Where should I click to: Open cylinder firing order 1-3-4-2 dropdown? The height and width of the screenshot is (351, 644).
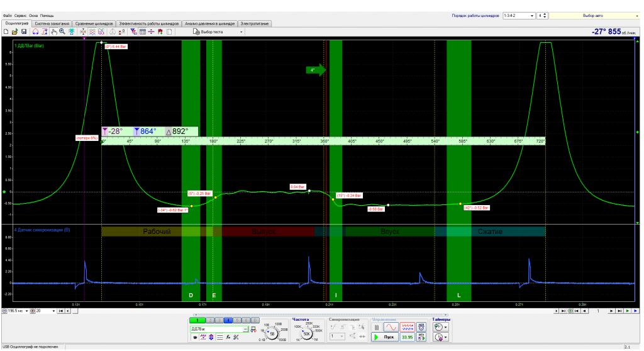[x=519, y=16]
